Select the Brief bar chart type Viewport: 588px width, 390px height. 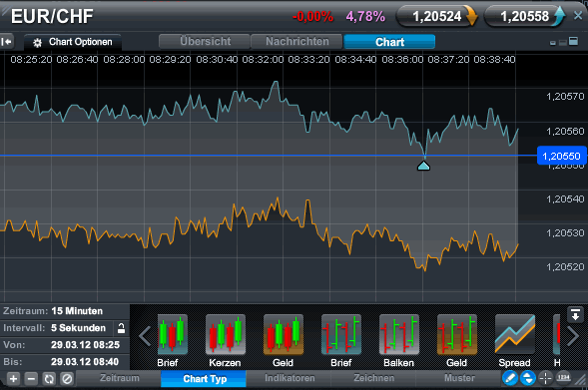(x=341, y=334)
